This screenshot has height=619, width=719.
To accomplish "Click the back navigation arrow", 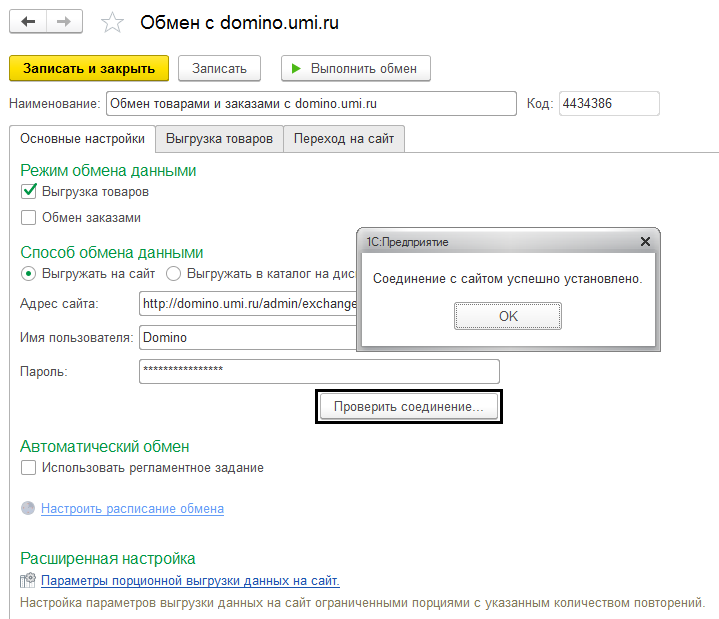I will click(x=28, y=22).
